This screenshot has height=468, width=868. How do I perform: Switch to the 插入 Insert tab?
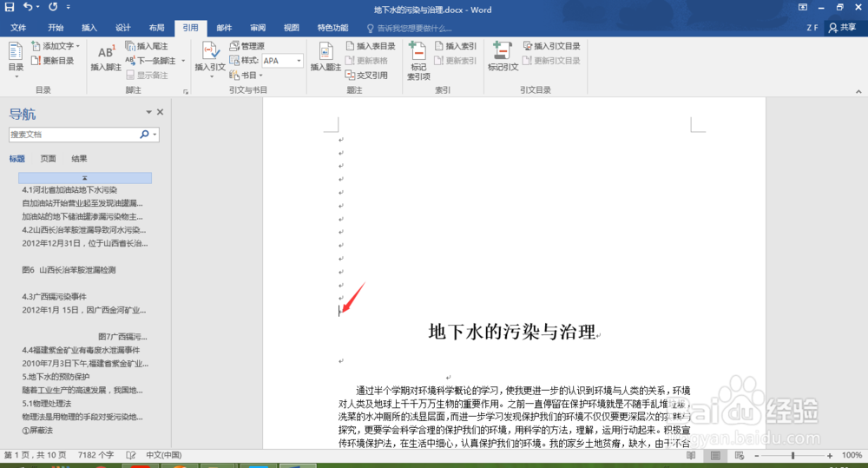pyautogui.click(x=89, y=28)
